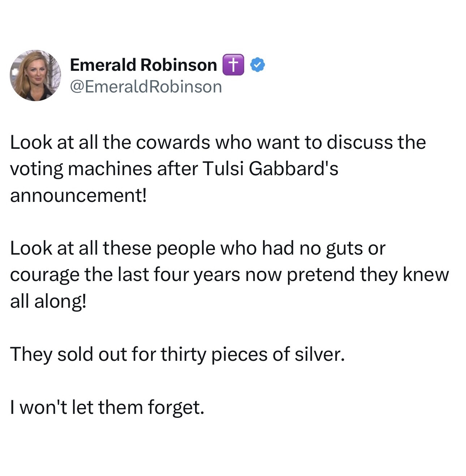Click the phrase "voting machines"

[81, 169]
